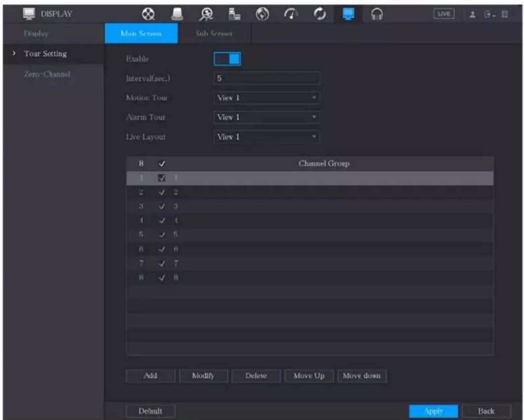The height and width of the screenshot is (420, 524).
Task: Open the Storage gauge icon menu
Action: pyautogui.click(x=291, y=14)
